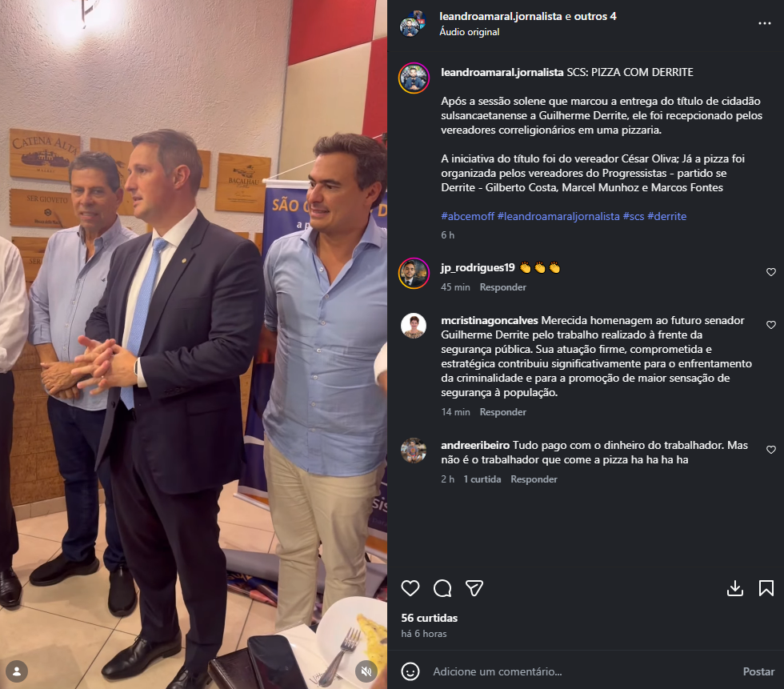Open the emoji picker smiley icon
This screenshot has height=689, width=784.
410,671
